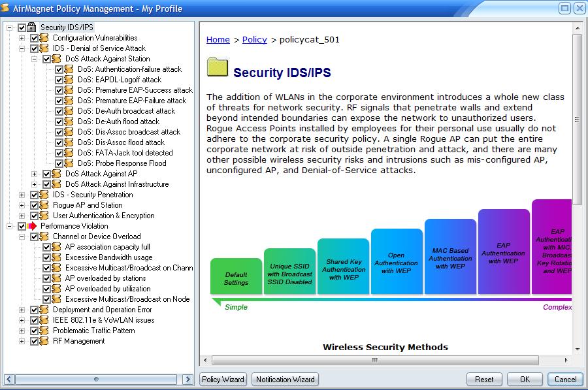Click the padlock icon beside Security IDS/IPS

point(31,27)
